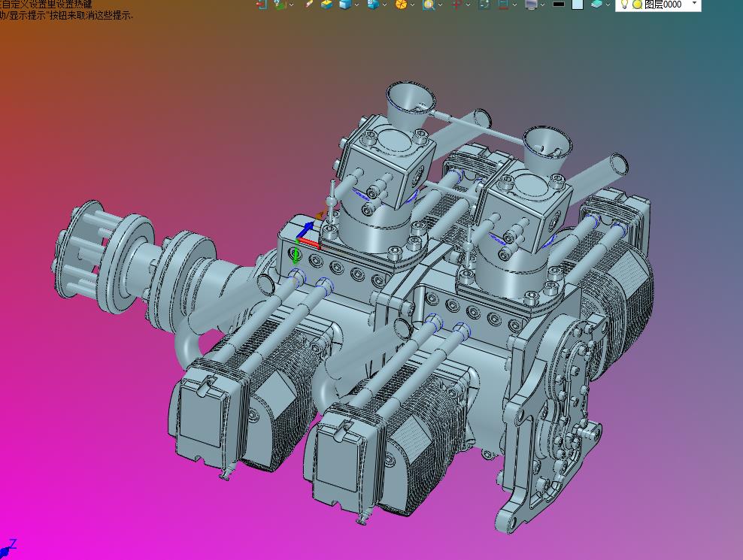This screenshot has height=560, width=743.
Task: Click the stacked layers icon
Action: coord(596,4)
